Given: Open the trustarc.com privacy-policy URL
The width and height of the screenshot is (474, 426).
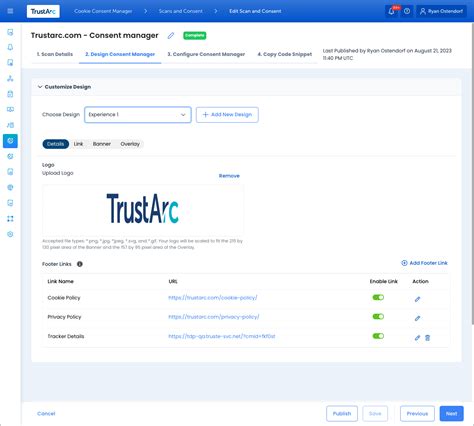Looking at the screenshot, I should pyautogui.click(x=214, y=317).
